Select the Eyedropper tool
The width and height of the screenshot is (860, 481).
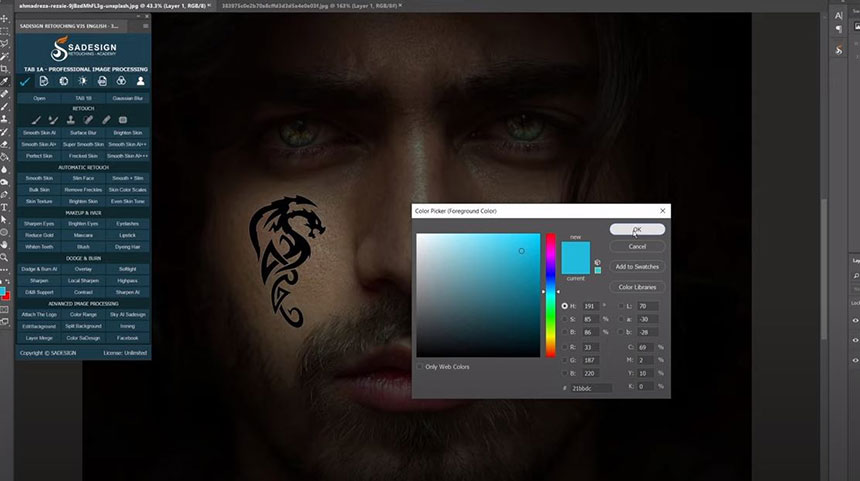click(x=5, y=81)
